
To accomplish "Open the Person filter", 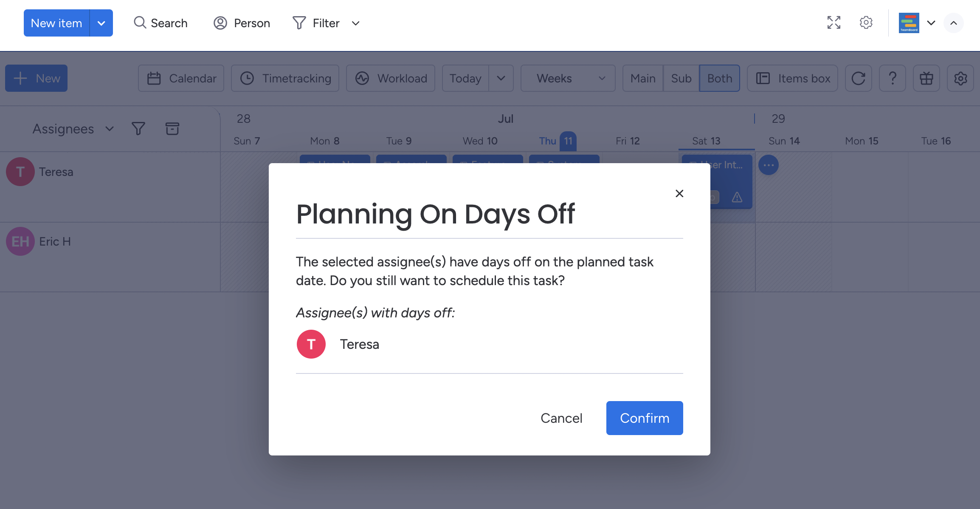I will point(242,23).
